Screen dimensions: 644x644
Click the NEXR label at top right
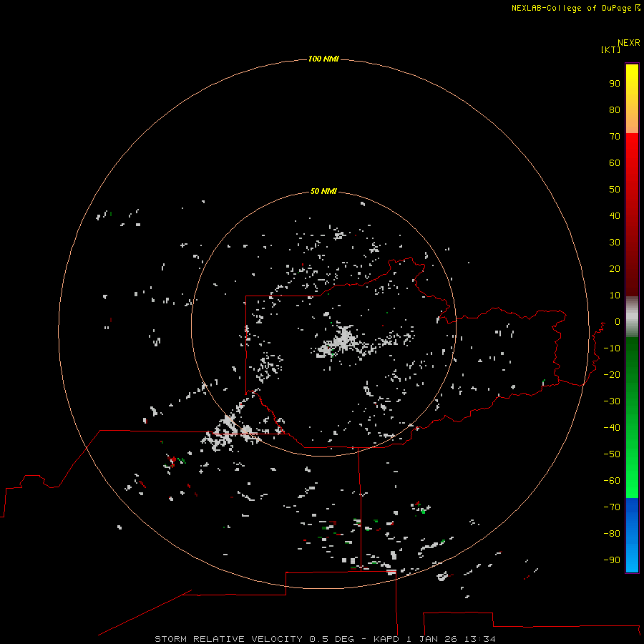pos(629,43)
